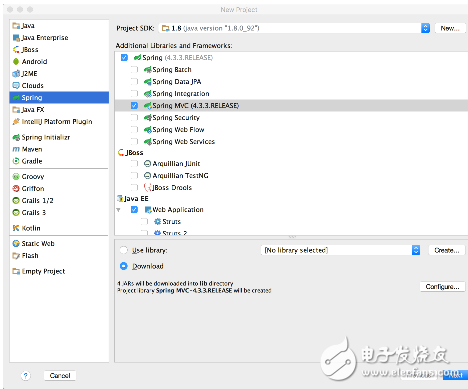This screenshot has width=468, height=389.
Task: Select the Use library radio button
Action: pyautogui.click(x=124, y=250)
